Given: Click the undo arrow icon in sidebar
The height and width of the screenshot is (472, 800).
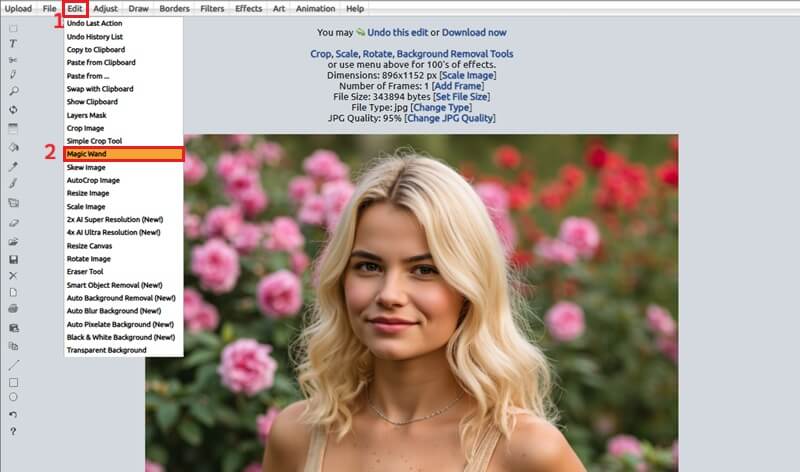Looking at the screenshot, I should click(x=13, y=414).
